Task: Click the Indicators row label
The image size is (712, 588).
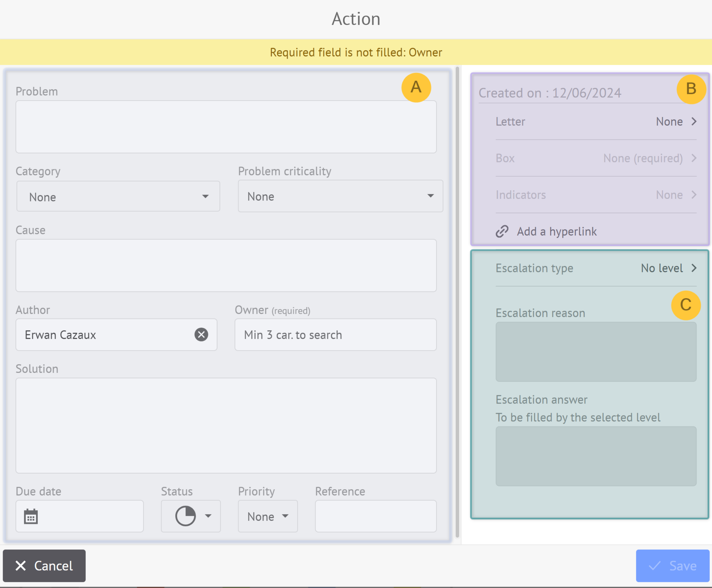Action: coord(521,195)
